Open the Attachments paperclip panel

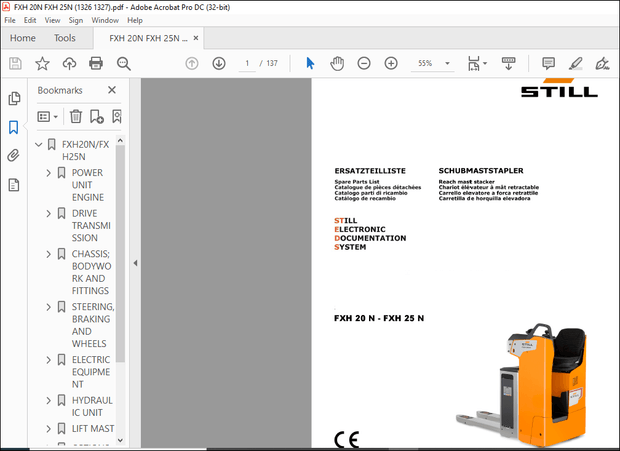pyautogui.click(x=13, y=156)
